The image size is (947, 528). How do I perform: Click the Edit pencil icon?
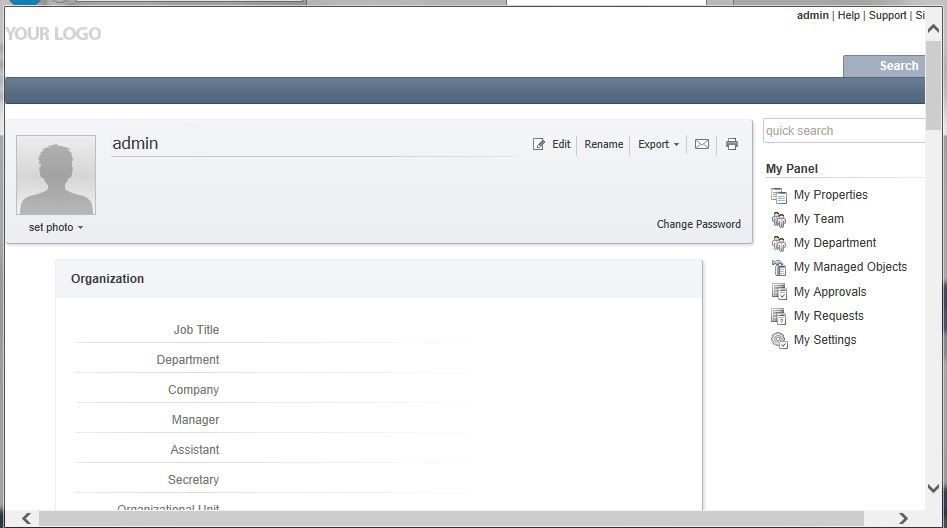538,144
